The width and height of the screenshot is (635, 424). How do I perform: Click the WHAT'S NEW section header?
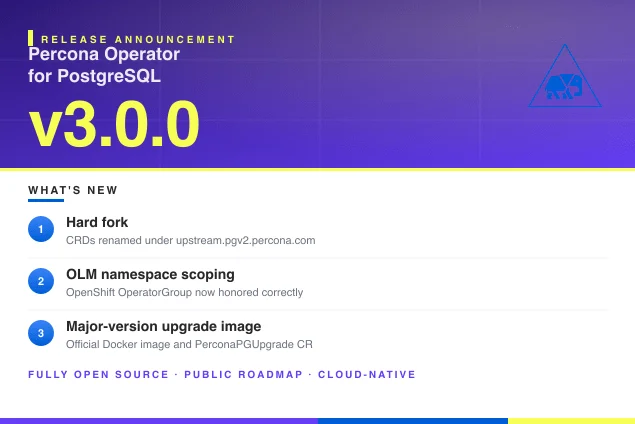73,190
